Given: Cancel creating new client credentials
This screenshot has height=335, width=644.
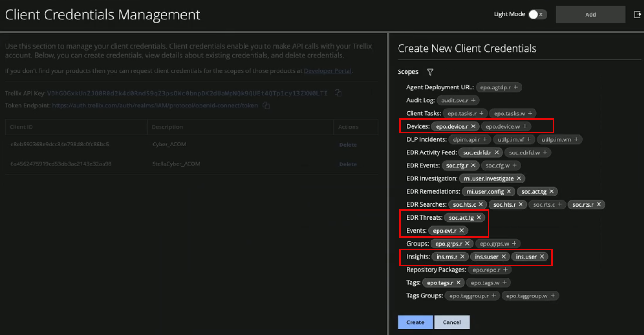Looking at the screenshot, I should [451, 322].
